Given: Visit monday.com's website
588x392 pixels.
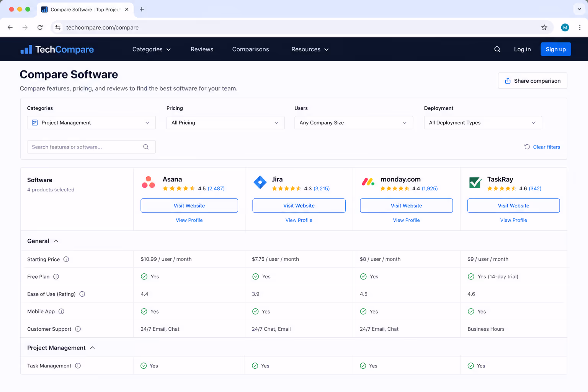Looking at the screenshot, I should point(406,206).
